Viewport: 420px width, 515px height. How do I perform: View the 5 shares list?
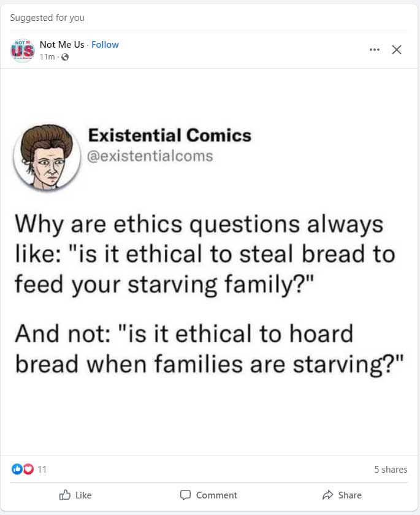pyautogui.click(x=391, y=470)
